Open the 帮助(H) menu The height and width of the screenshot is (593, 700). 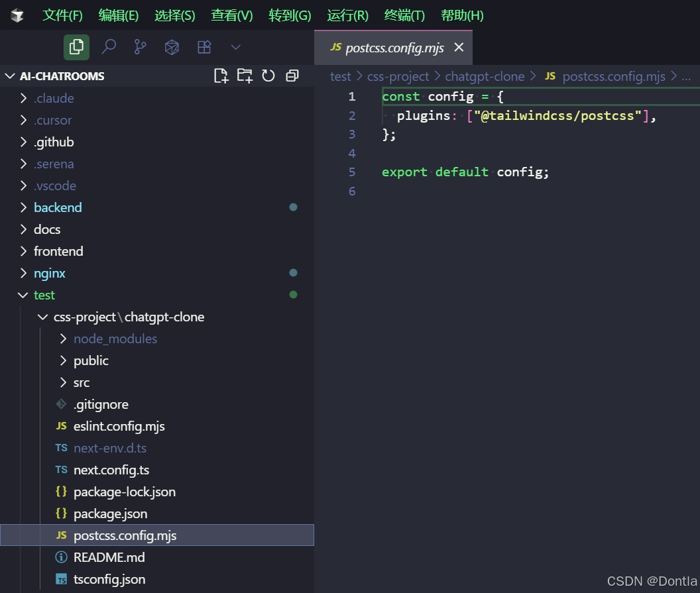point(462,16)
